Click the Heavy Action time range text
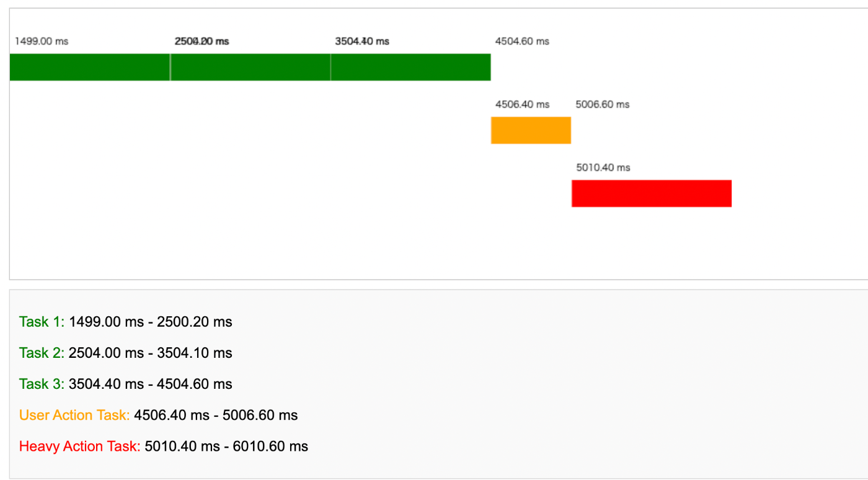868x480 pixels. [x=226, y=446]
